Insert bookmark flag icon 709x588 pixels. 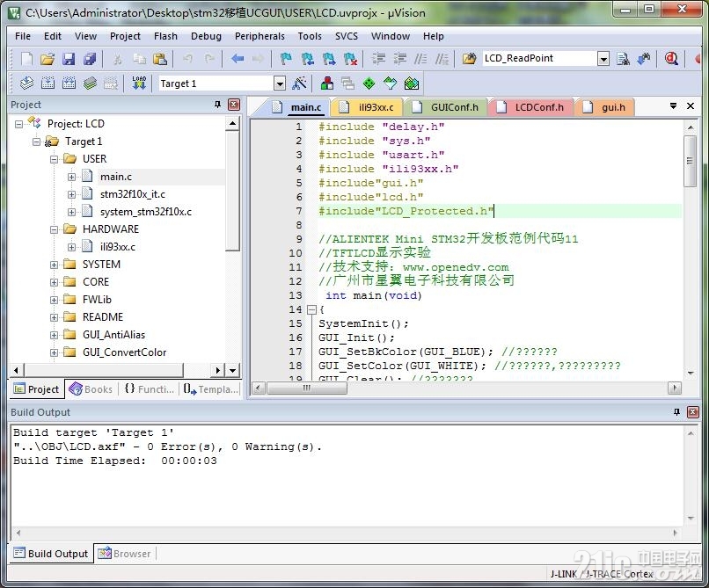[x=286, y=58]
